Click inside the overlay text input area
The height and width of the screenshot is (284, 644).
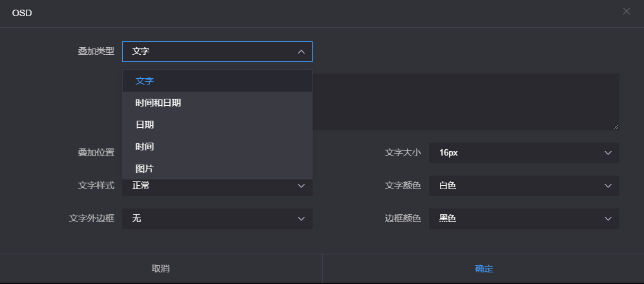coord(466,102)
